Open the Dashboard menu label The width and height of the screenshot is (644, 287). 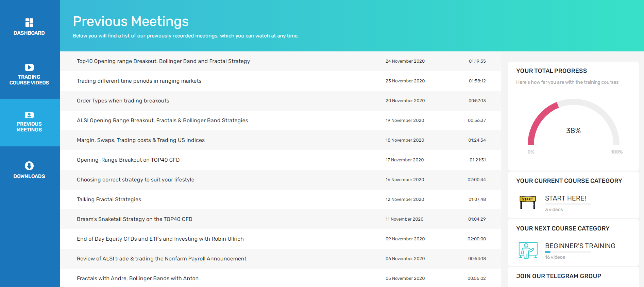(x=29, y=33)
